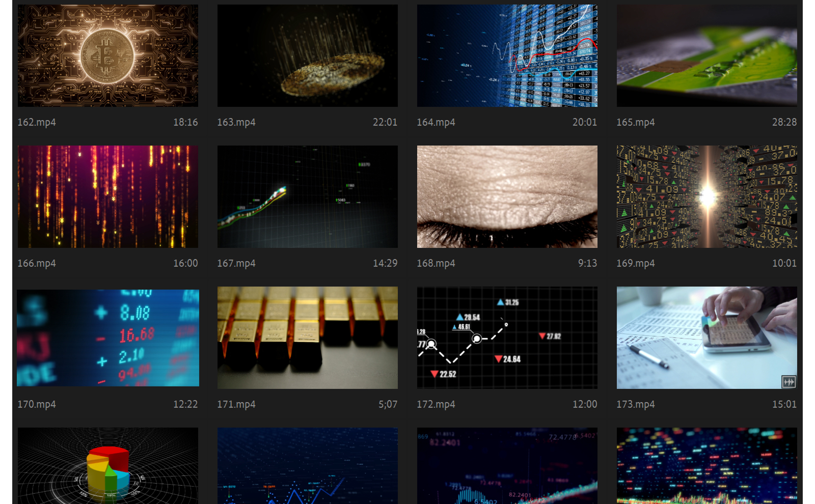This screenshot has width=815, height=504.
Task: Select the 163.mp4 golden particle coin thumbnail
Action: tap(308, 55)
